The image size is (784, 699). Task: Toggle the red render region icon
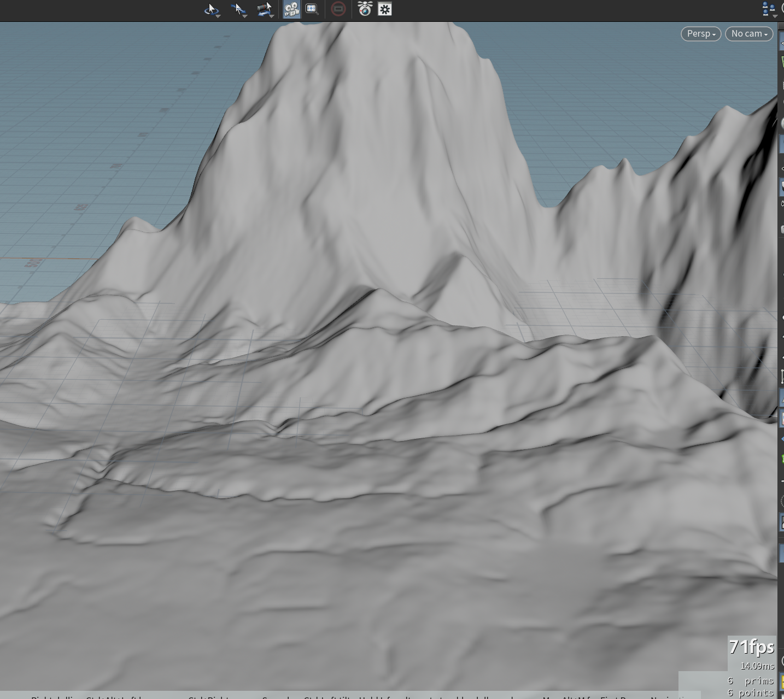(x=338, y=9)
